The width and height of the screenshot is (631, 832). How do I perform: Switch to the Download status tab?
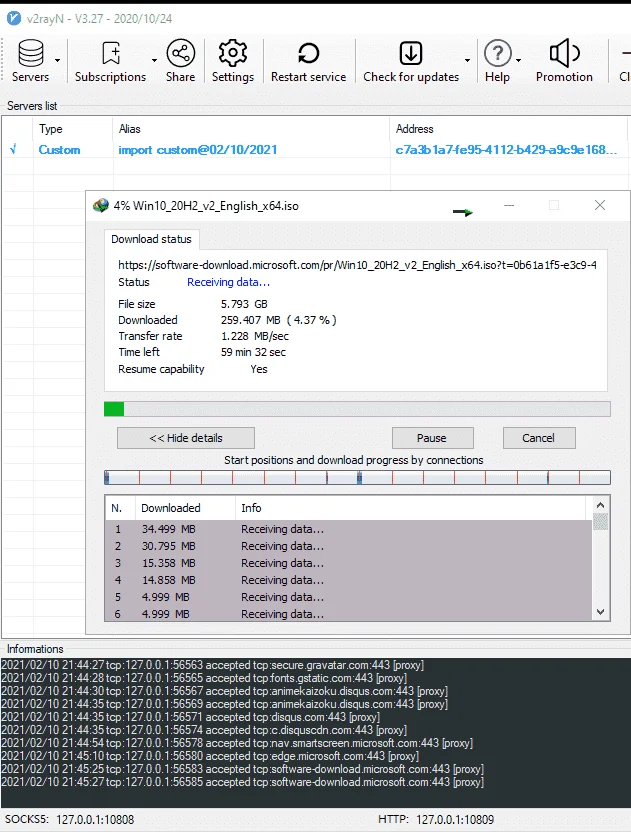[151, 239]
